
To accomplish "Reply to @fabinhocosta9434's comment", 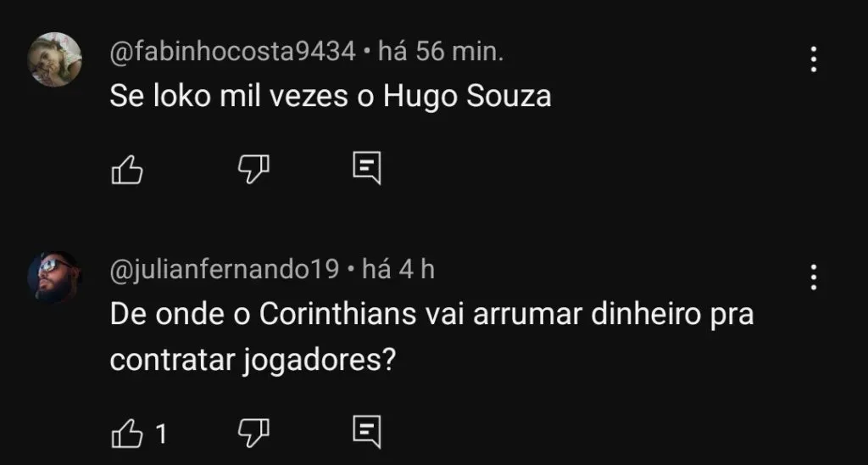I will click(366, 170).
